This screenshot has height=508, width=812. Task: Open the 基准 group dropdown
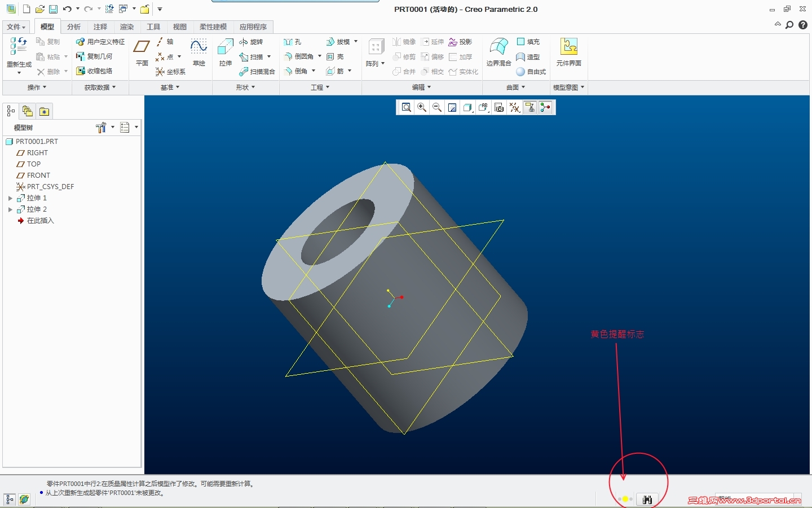[x=170, y=87]
